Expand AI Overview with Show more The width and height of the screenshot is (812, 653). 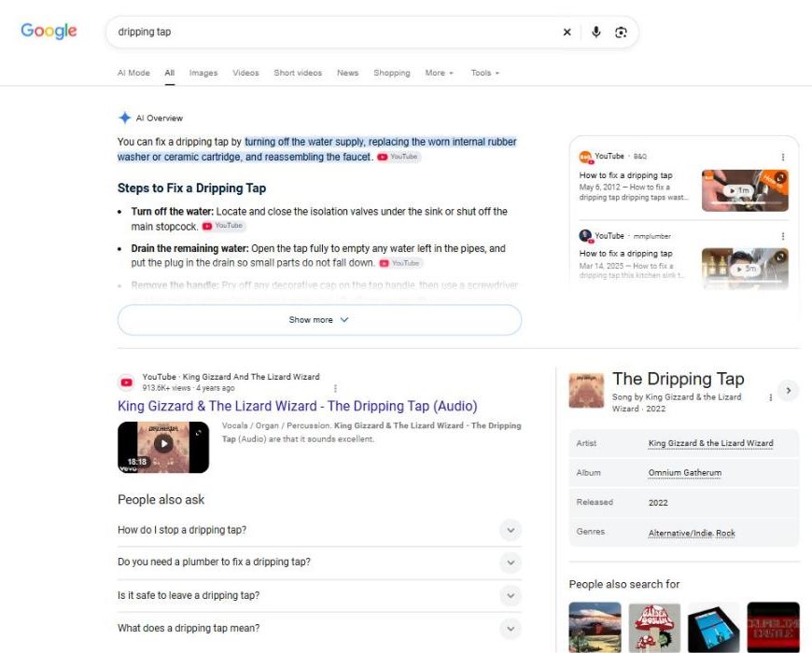(x=319, y=320)
